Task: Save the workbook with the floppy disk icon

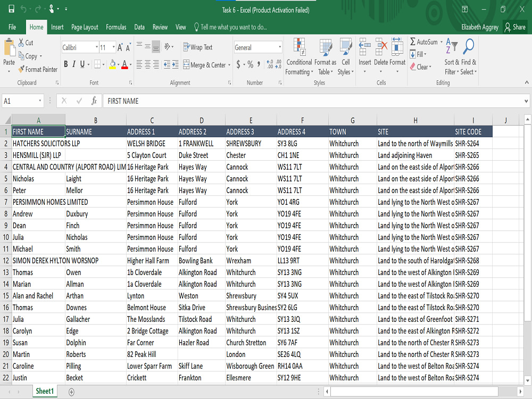Action: click(x=12, y=9)
